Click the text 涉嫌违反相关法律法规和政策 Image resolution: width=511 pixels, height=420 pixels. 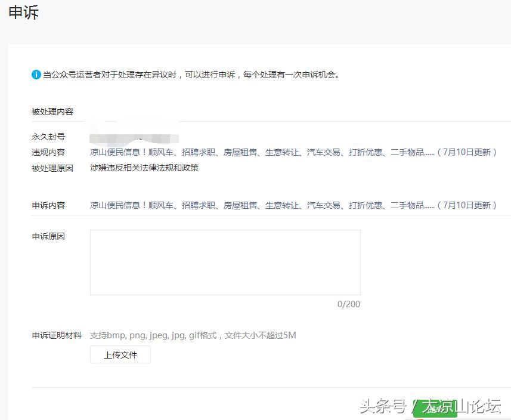click(144, 168)
